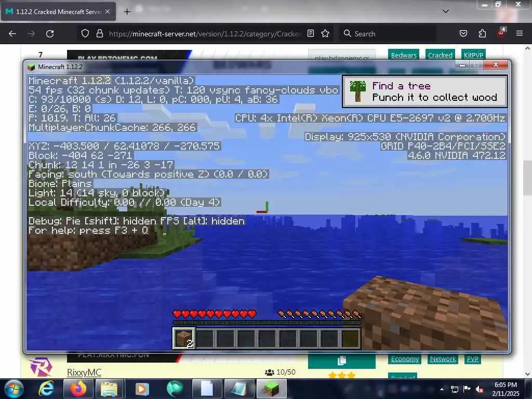Go back using the browser back arrow
Viewport: 532px width, 399px height.
click(x=12, y=34)
